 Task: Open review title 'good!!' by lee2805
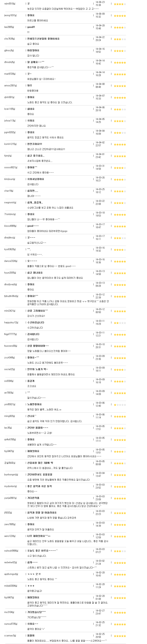(x=31, y=27)
